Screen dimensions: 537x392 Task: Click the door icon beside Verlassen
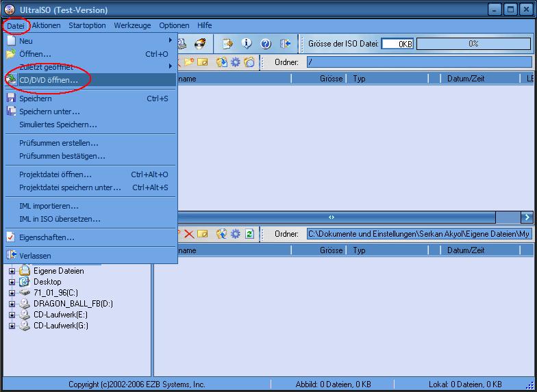click(11, 255)
